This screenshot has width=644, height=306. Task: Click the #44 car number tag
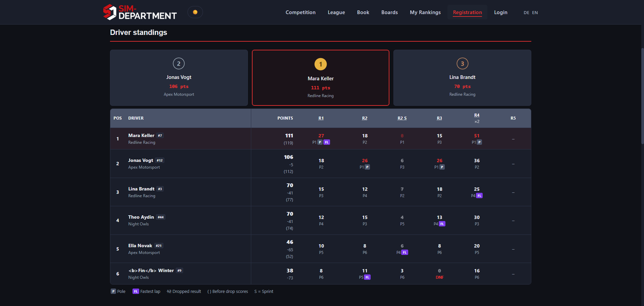click(161, 217)
